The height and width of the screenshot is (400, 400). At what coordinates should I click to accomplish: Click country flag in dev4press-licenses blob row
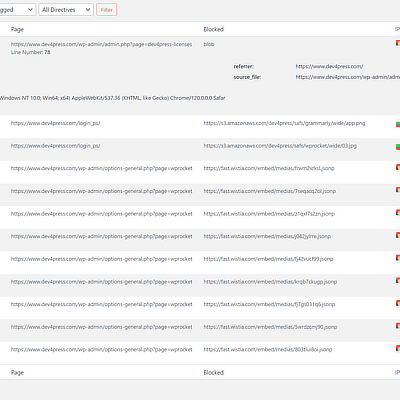click(x=398, y=43)
